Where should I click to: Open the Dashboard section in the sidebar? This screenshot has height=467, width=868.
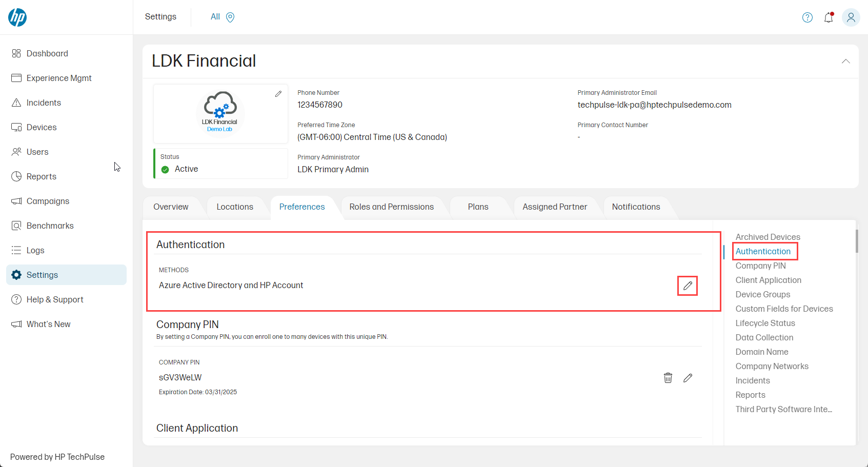click(16, 53)
